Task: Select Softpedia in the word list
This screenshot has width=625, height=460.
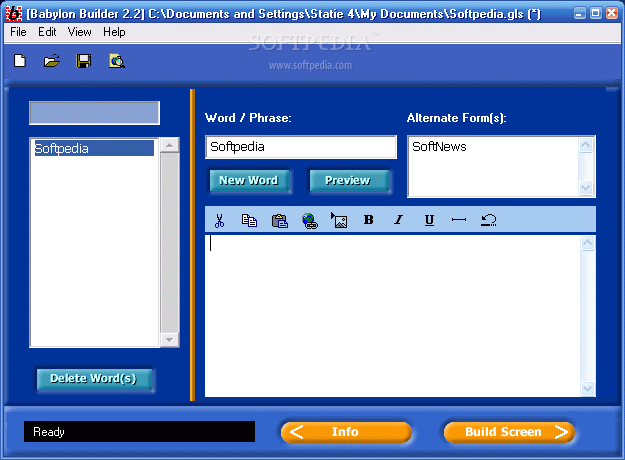Action: tap(94, 149)
